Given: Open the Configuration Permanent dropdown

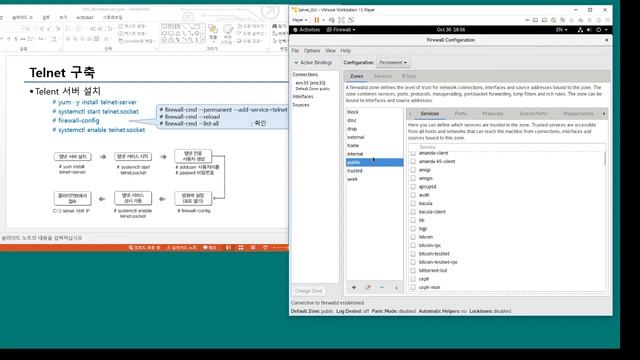Looking at the screenshot, I should [393, 62].
